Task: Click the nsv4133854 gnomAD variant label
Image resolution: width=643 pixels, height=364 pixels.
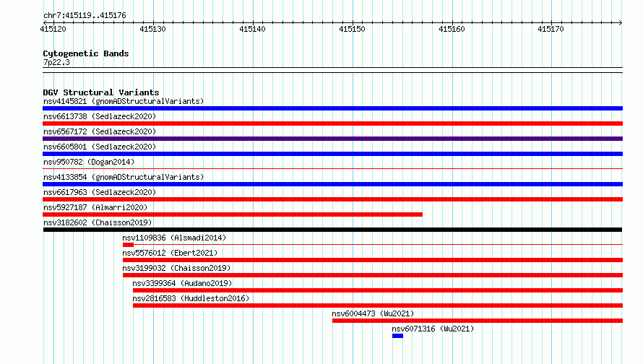Action: pos(124,177)
